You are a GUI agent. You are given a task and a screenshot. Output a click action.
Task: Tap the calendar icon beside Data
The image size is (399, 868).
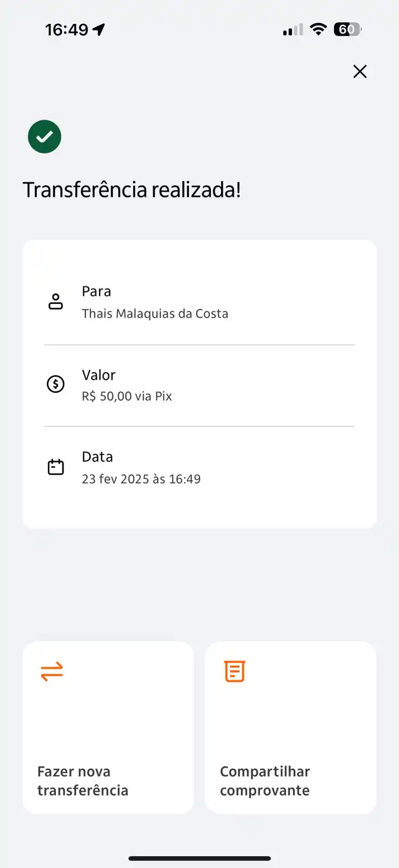(56, 467)
